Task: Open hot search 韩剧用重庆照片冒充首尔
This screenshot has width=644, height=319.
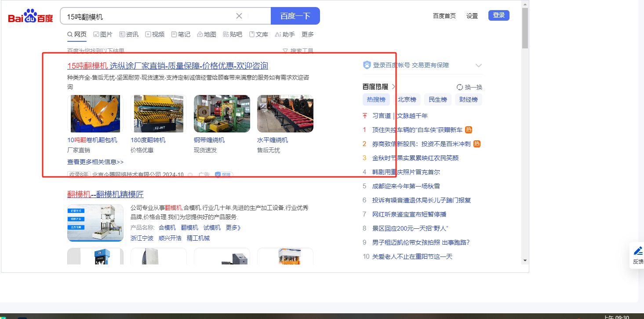Action: point(406,172)
